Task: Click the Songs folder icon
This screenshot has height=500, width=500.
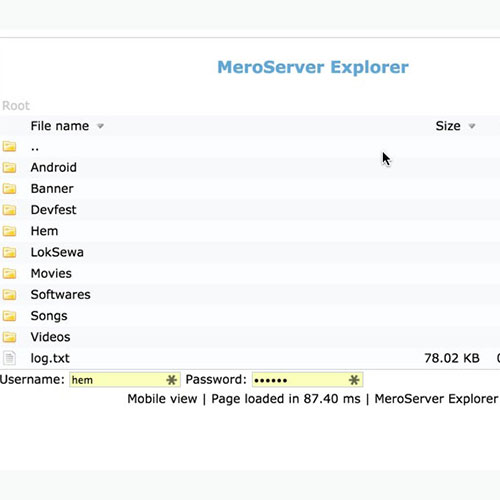Action: click(9, 316)
